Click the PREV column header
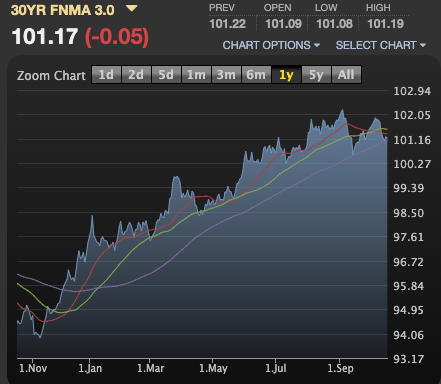441x384 pixels. [x=222, y=8]
